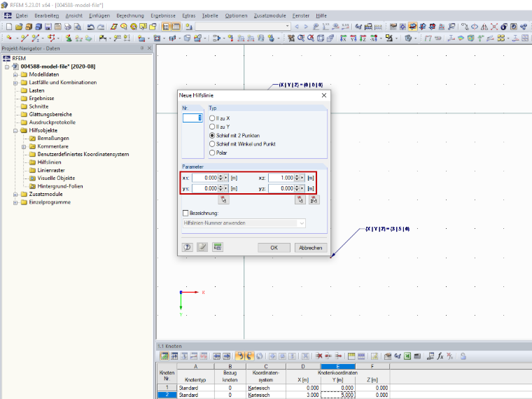Collapse the Hilfsobjekte tree folder
Viewport: 532px width, 399px height.
coord(15,131)
